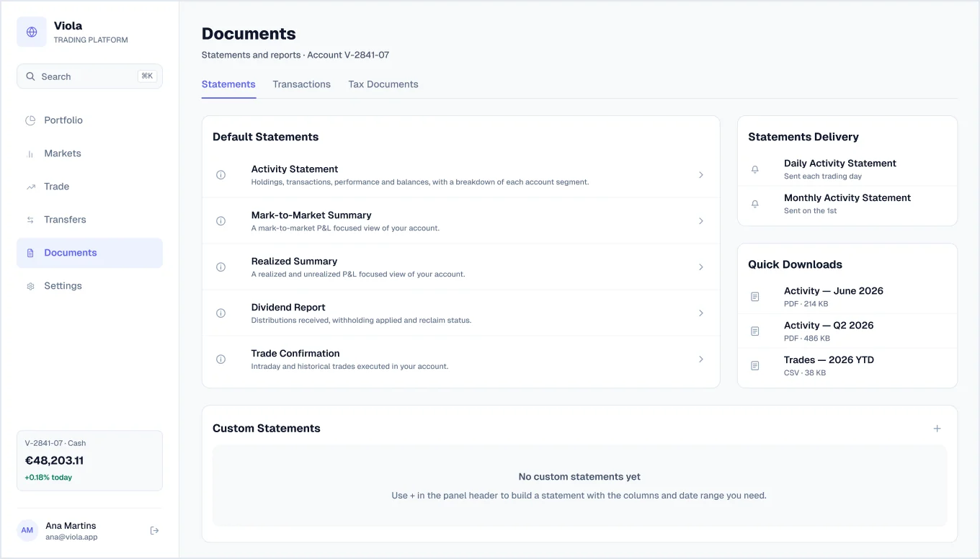Click the Transfers swap arrows icon
This screenshot has height=559, width=980.
click(x=30, y=220)
